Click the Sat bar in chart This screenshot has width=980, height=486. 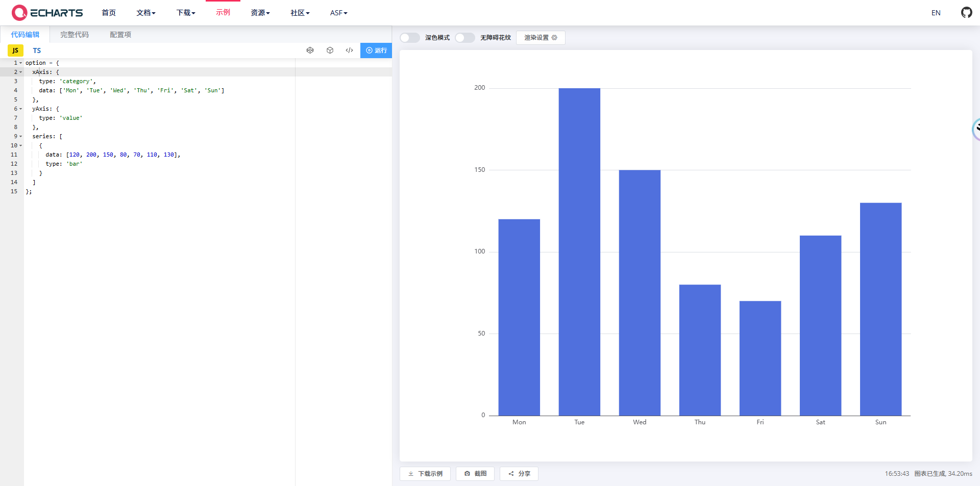[x=820, y=325]
